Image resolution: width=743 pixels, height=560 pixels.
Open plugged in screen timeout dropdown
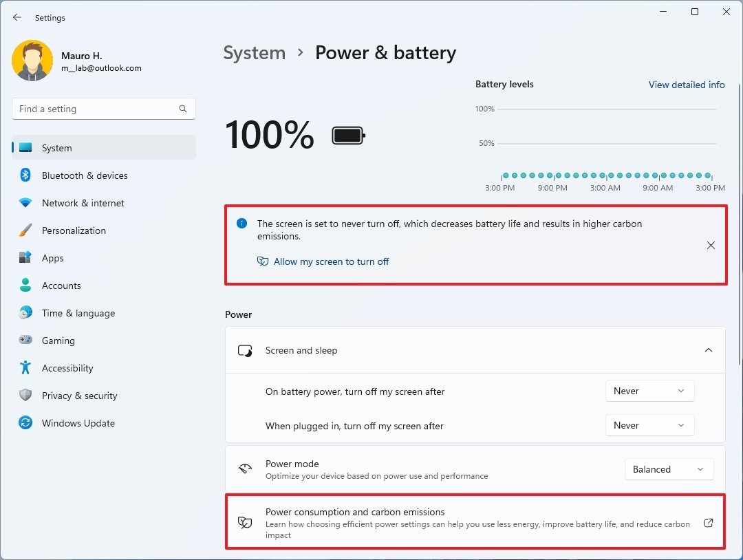[649, 425]
